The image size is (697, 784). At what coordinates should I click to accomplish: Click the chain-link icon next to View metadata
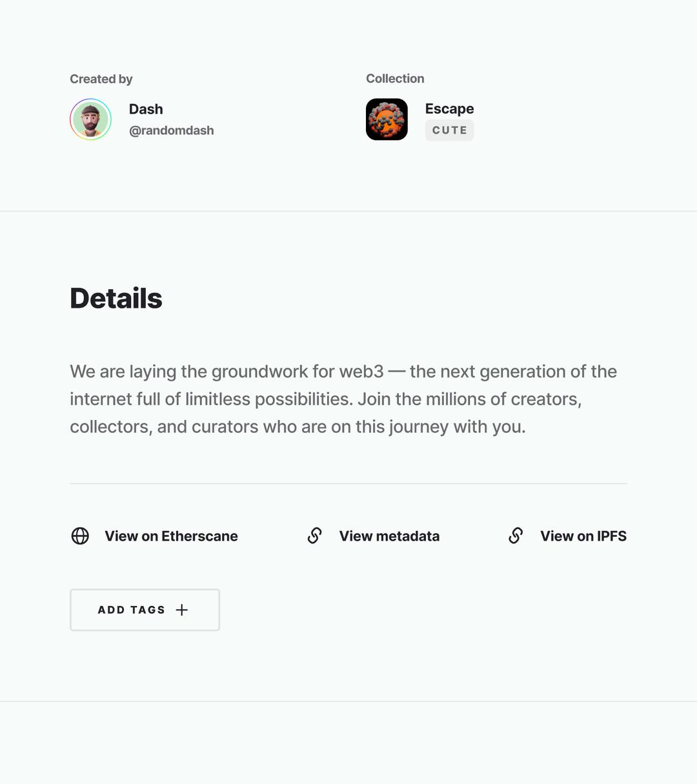[x=314, y=536]
